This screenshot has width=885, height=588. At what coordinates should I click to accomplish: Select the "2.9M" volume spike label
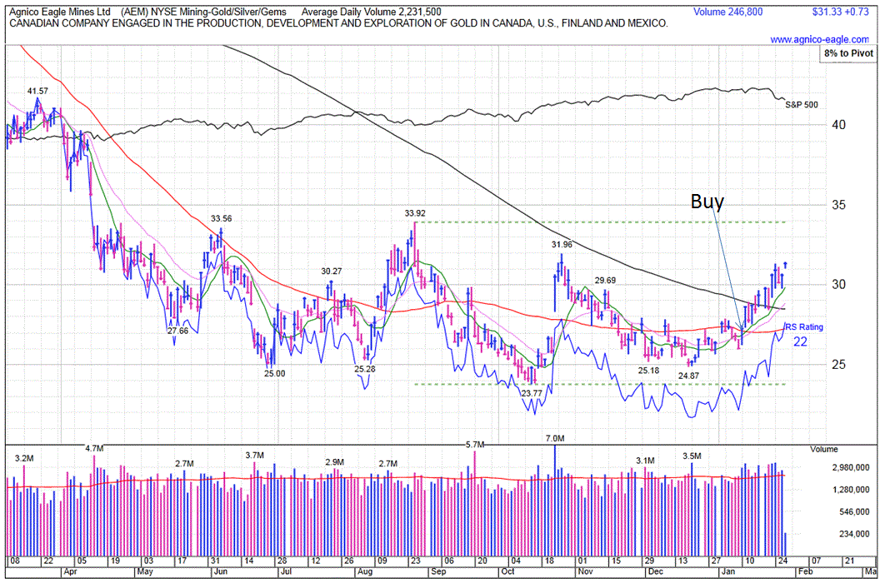pyautogui.click(x=335, y=462)
